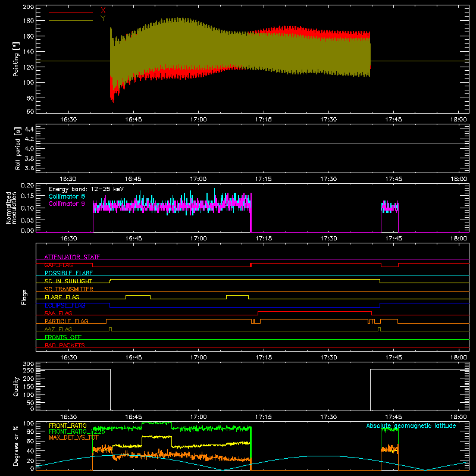Click the Quality axis title

[x=16, y=386]
